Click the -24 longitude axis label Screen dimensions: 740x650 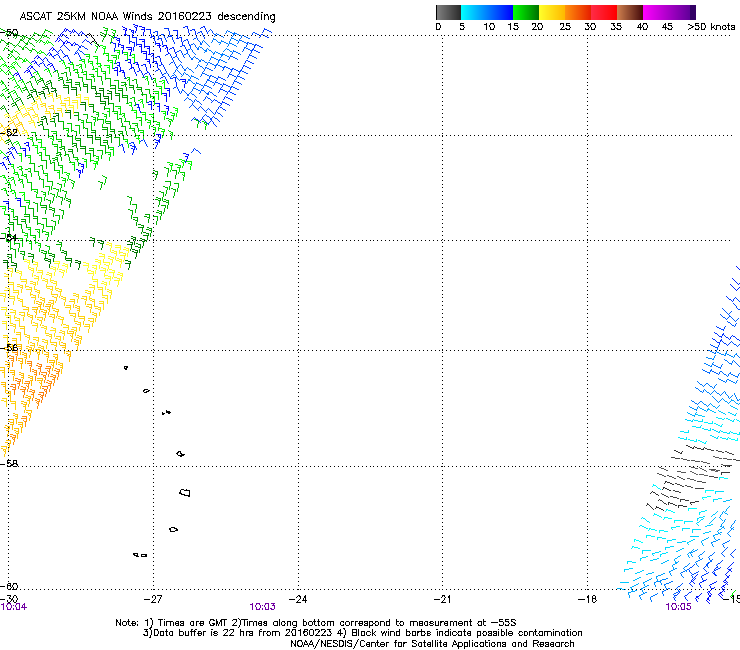(298, 599)
